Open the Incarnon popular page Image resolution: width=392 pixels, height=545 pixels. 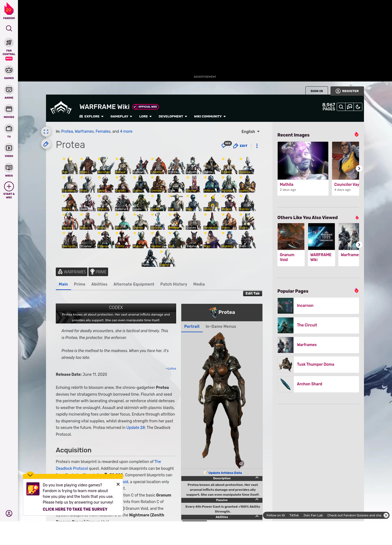click(318, 306)
